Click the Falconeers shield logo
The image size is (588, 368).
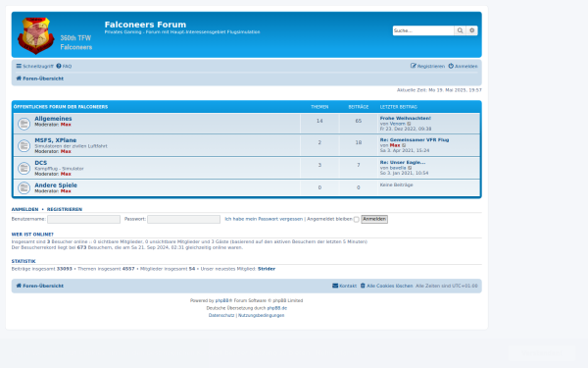tap(36, 35)
